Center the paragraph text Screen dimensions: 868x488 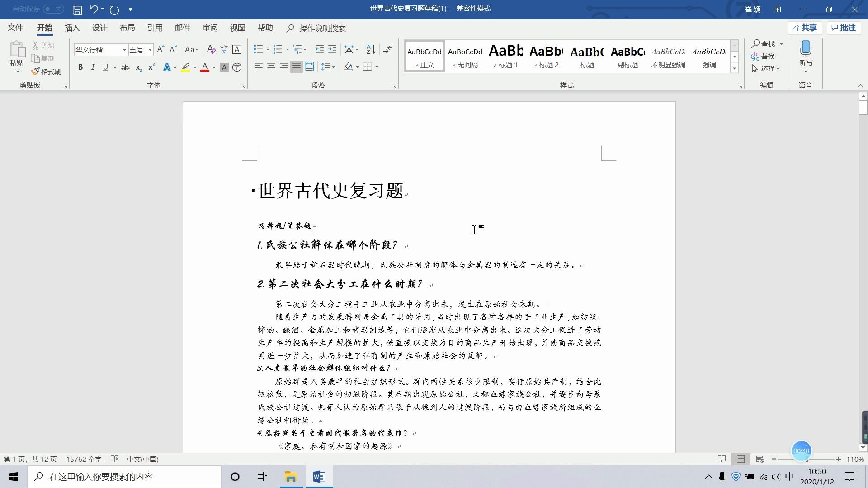271,67
